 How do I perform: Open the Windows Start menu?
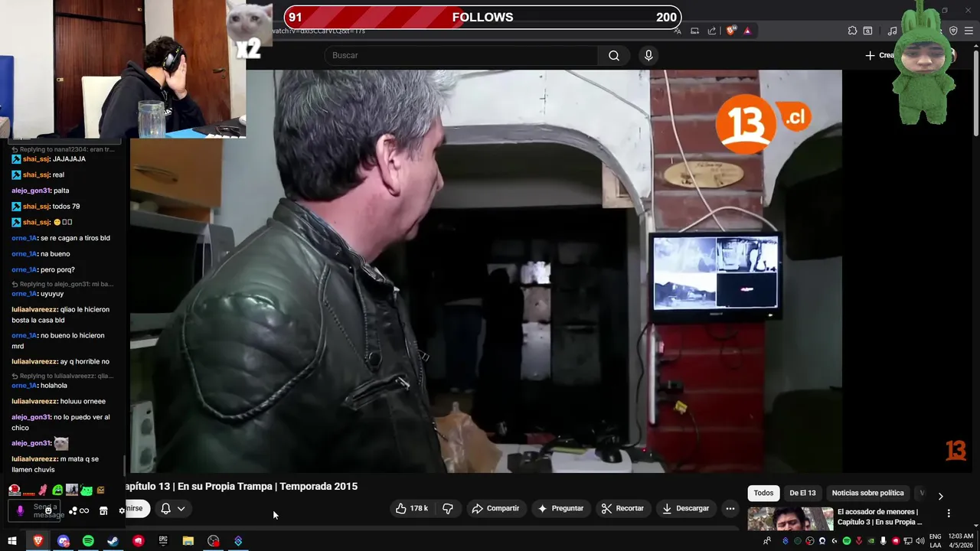(x=11, y=541)
